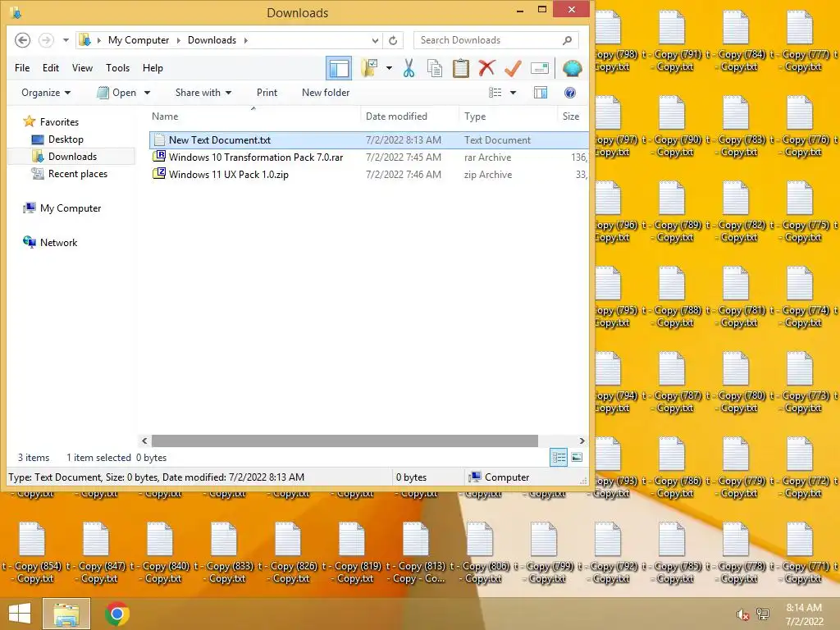Open the view options dropdown arrow
The width and height of the screenshot is (840, 630).
coord(513,93)
